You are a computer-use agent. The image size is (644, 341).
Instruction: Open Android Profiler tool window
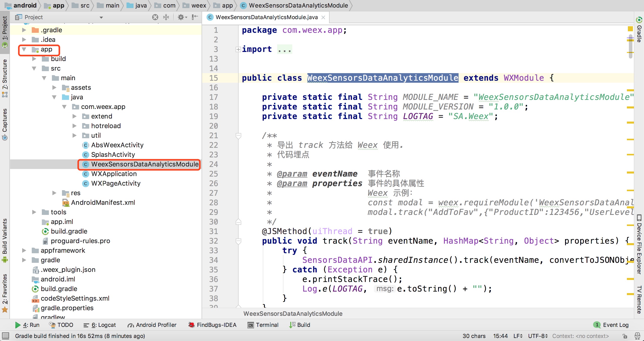point(152,325)
